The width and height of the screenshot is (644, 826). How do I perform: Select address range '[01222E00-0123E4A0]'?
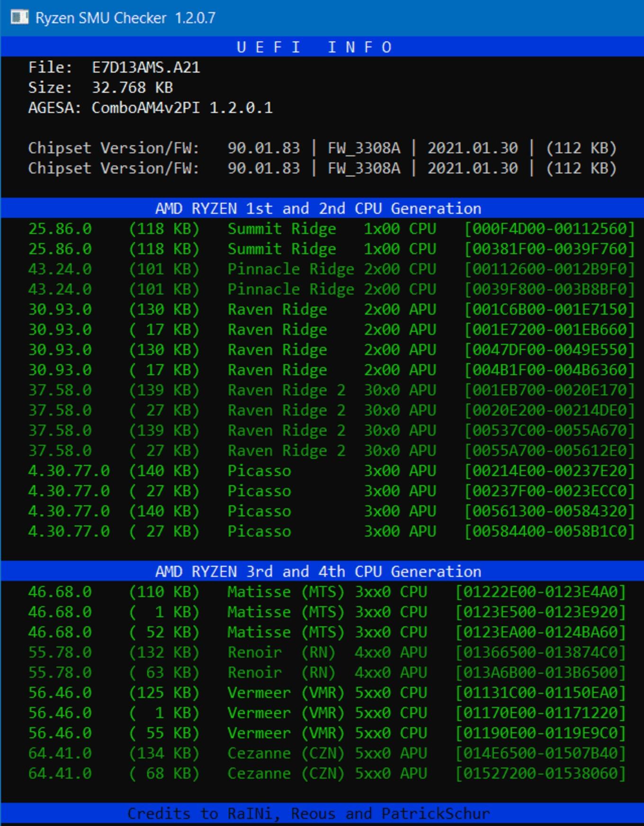540,592
